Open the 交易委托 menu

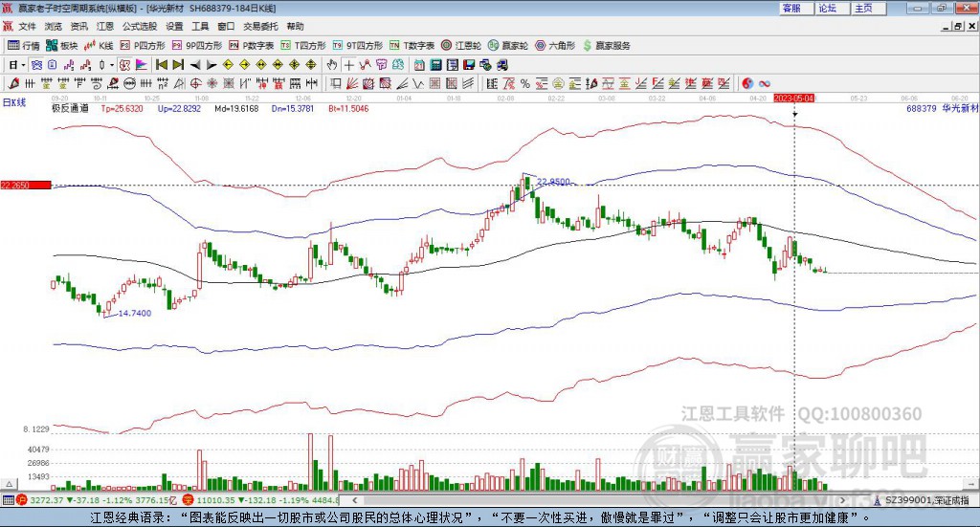click(x=260, y=27)
